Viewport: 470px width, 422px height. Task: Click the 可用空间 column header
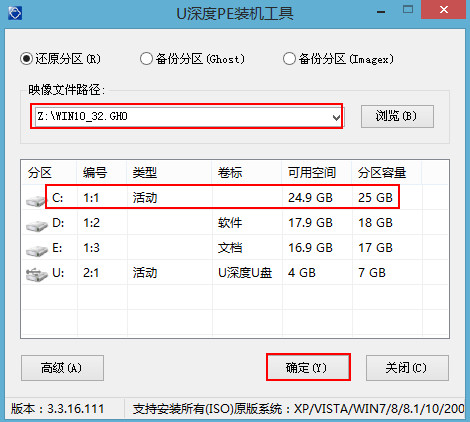tap(312, 173)
